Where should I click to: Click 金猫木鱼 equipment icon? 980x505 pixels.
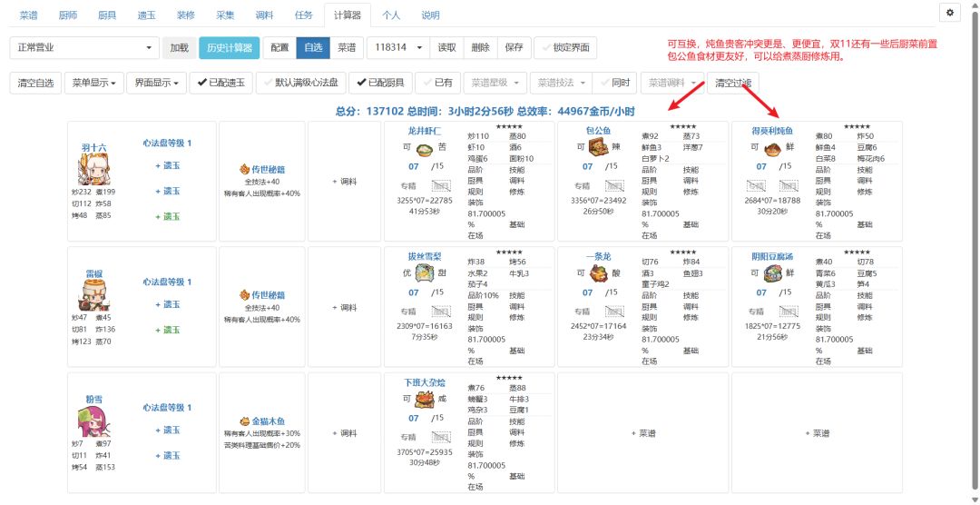point(245,421)
